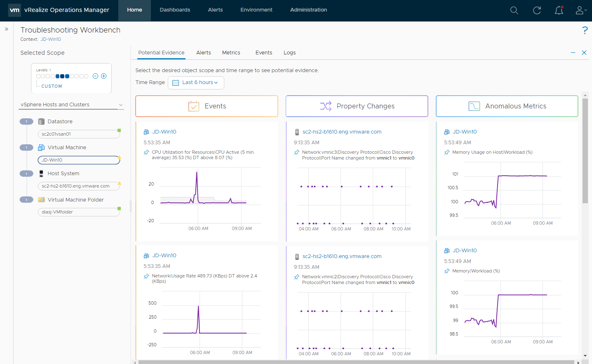
Task: Increase scope level with plus icon
Action: tap(104, 76)
